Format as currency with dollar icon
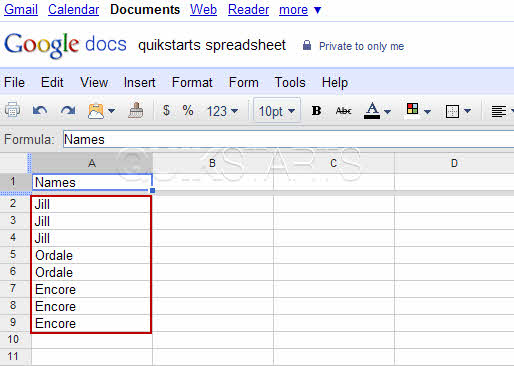The width and height of the screenshot is (514, 366). 166,110
